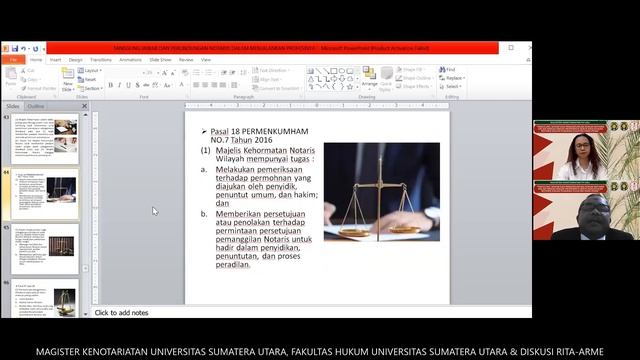640x360 pixels.
Task: Click the New Slide button
Action: tap(68, 80)
